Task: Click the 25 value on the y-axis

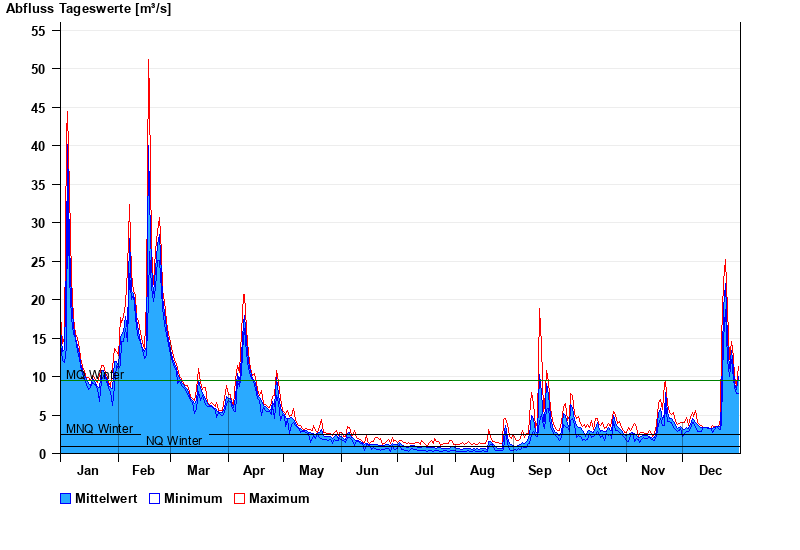Action: coord(39,262)
